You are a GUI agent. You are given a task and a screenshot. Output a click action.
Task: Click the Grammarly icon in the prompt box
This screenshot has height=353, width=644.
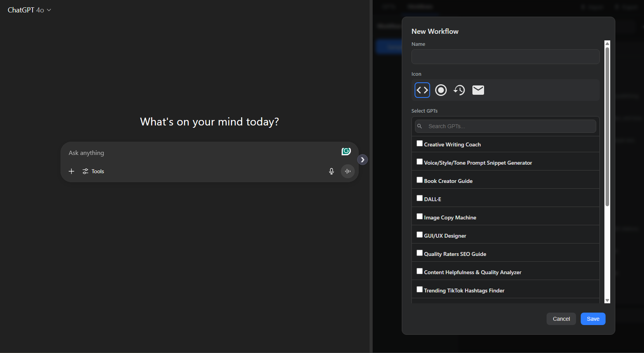pyautogui.click(x=346, y=151)
